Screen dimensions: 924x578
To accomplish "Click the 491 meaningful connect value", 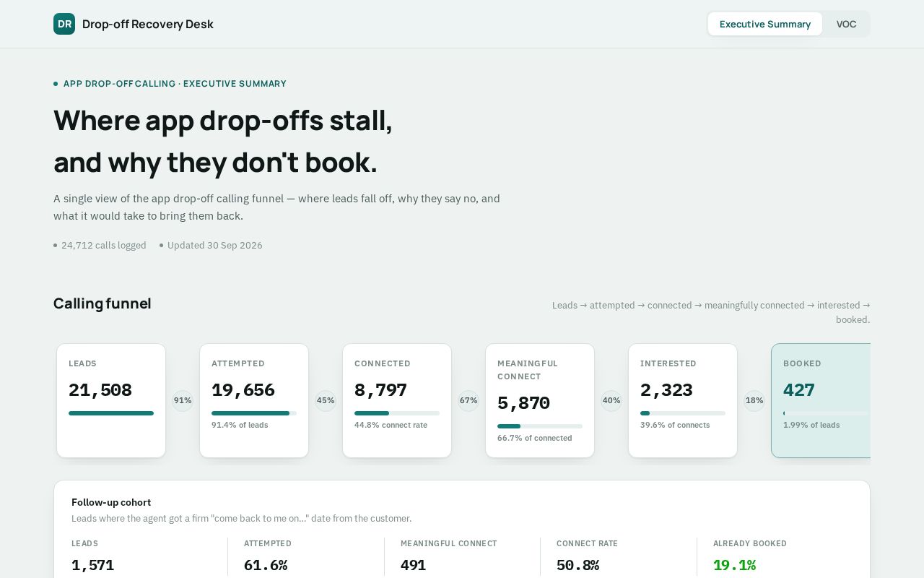I will tap(414, 565).
